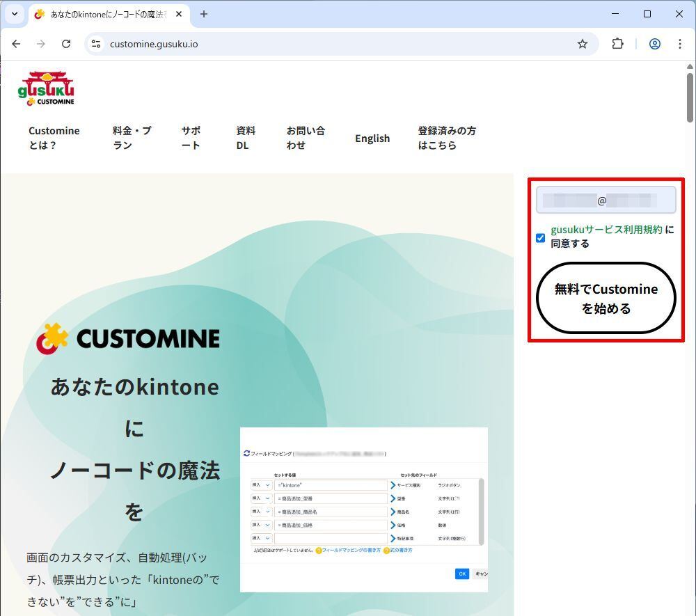Image resolution: width=696 pixels, height=616 pixels.
Task: Click the browser forward arrow
Action: 41,44
